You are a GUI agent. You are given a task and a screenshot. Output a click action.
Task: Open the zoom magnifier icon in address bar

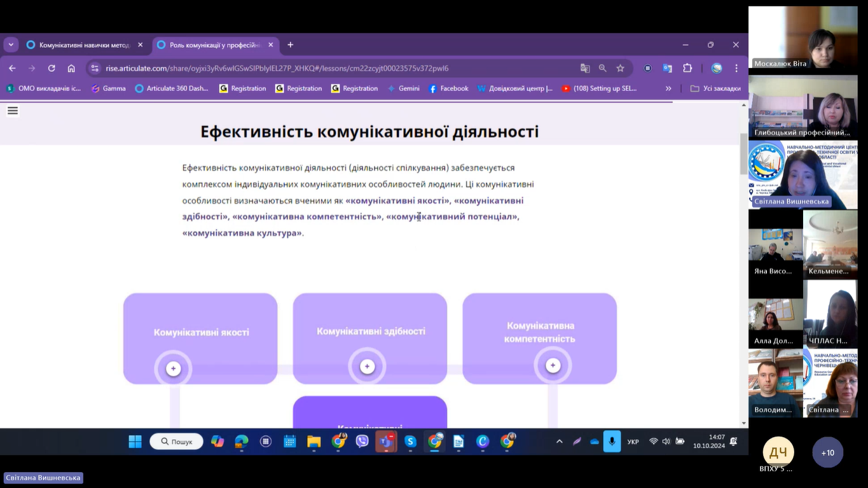(602, 68)
